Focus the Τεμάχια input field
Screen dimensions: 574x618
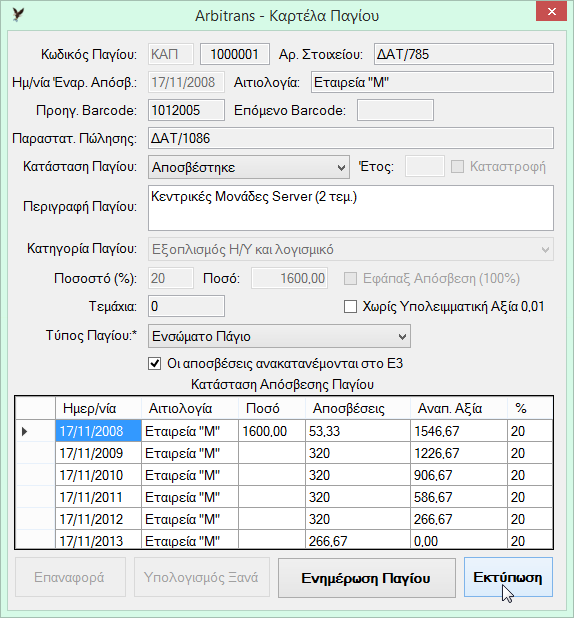(186, 306)
